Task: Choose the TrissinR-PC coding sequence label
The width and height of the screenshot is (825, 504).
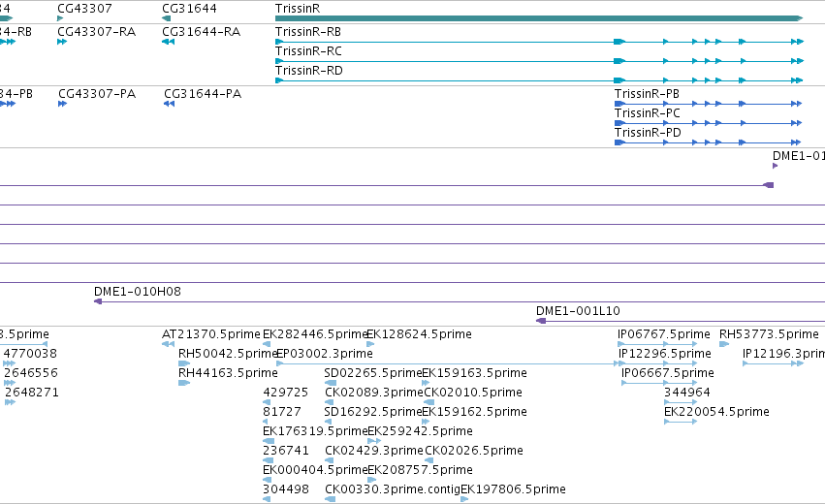Action: (x=648, y=113)
